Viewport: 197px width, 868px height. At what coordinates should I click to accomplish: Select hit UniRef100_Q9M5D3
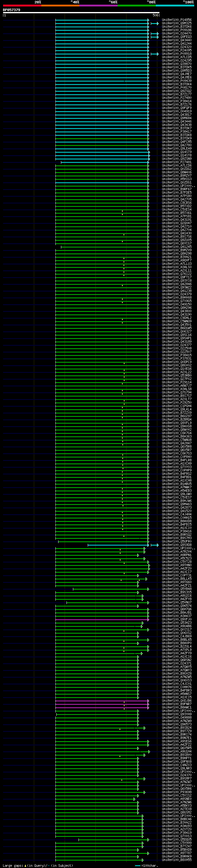(x=176, y=71)
